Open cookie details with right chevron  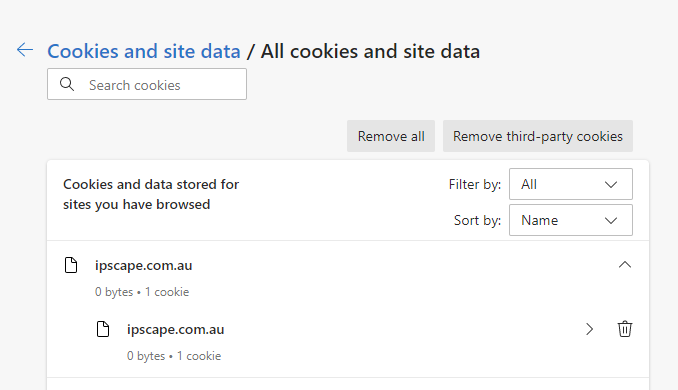tap(589, 329)
